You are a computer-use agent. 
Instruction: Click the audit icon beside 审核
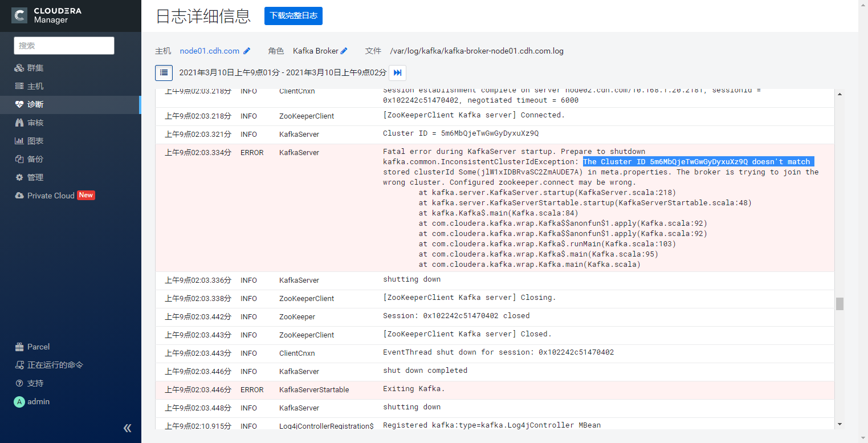(19, 123)
